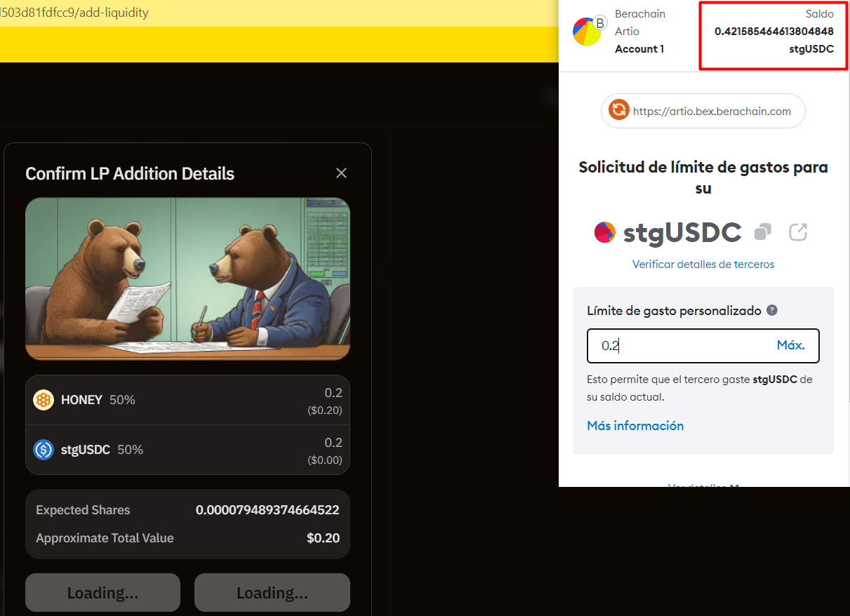Click the Solicitud de límite de gastos heading
This screenshot has width=850, height=616.
tap(703, 178)
